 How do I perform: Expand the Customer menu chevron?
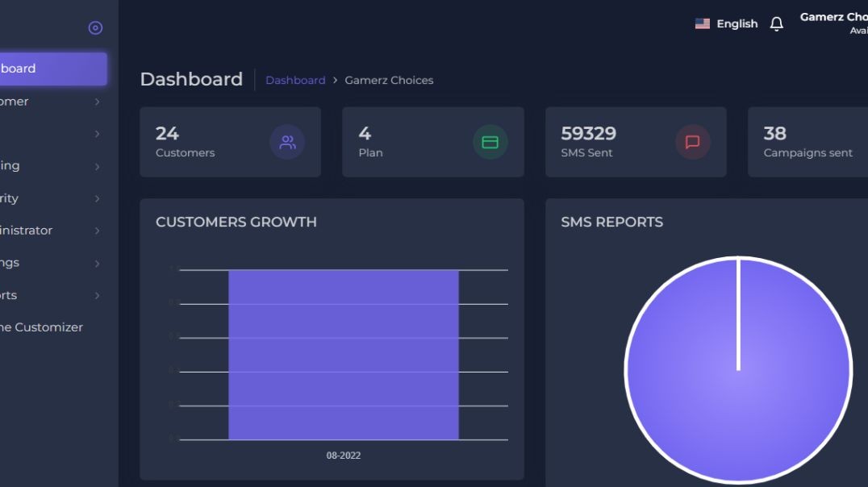click(x=97, y=102)
